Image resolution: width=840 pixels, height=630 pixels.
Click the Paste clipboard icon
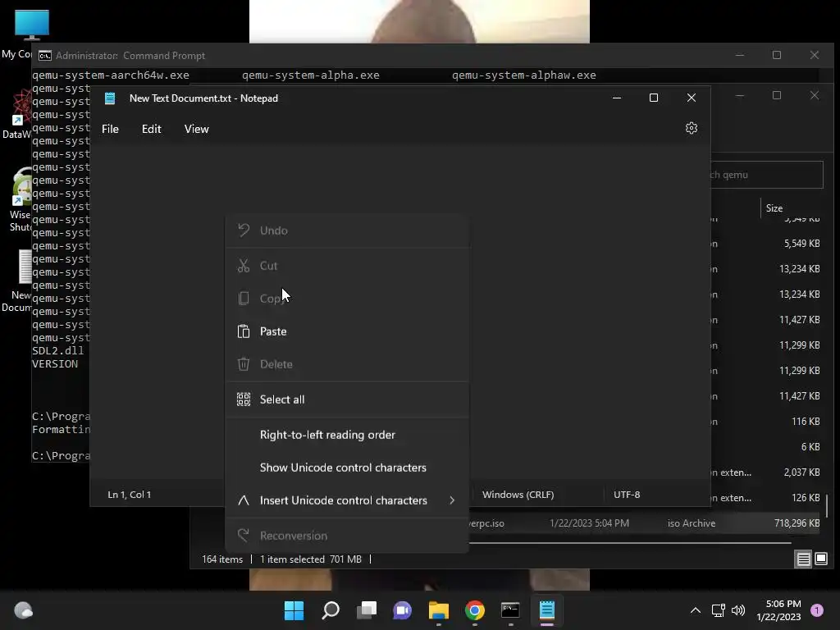coord(244,331)
